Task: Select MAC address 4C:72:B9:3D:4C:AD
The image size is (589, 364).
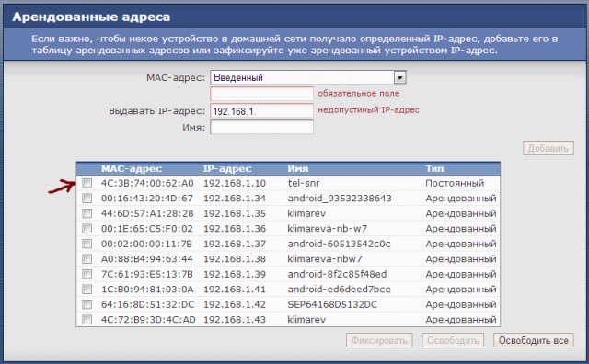Action: pos(148,320)
